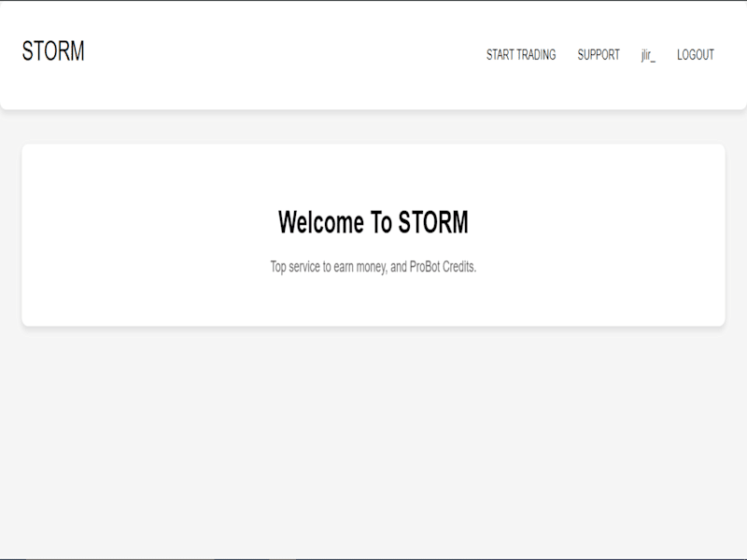The image size is (747, 560).
Task: Open the START TRADING page
Action: tap(521, 55)
